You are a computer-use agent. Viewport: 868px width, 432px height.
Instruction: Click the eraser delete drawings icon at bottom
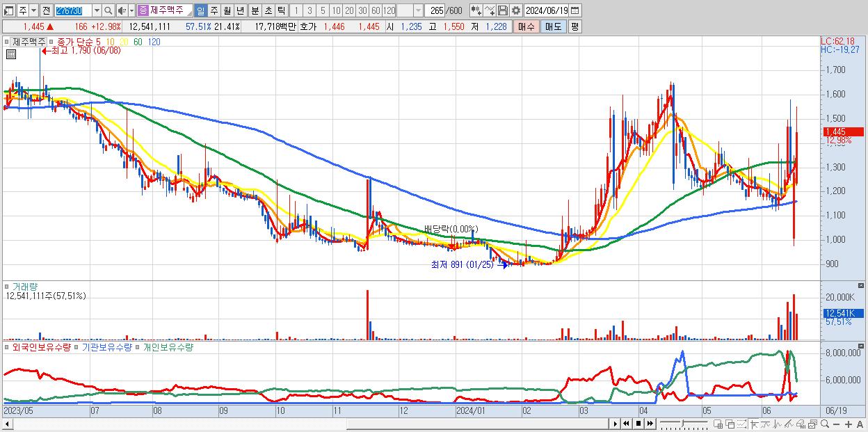(x=801, y=424)
